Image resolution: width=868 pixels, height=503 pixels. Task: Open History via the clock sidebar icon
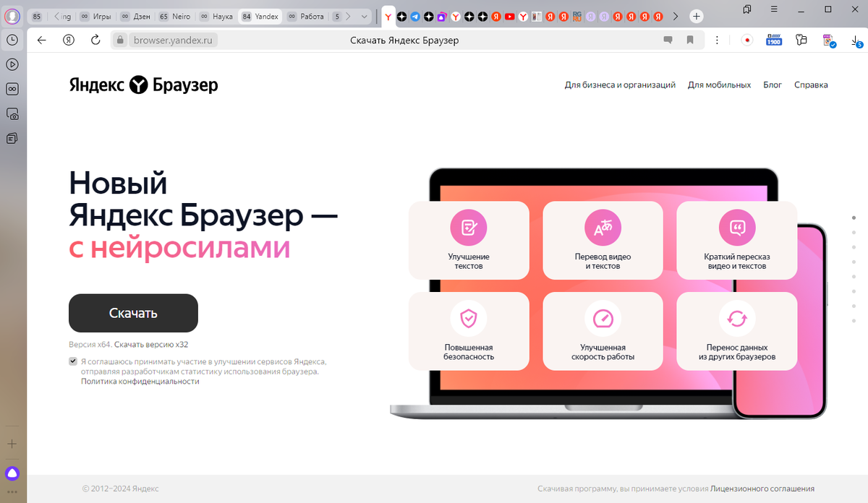(12, 40)
